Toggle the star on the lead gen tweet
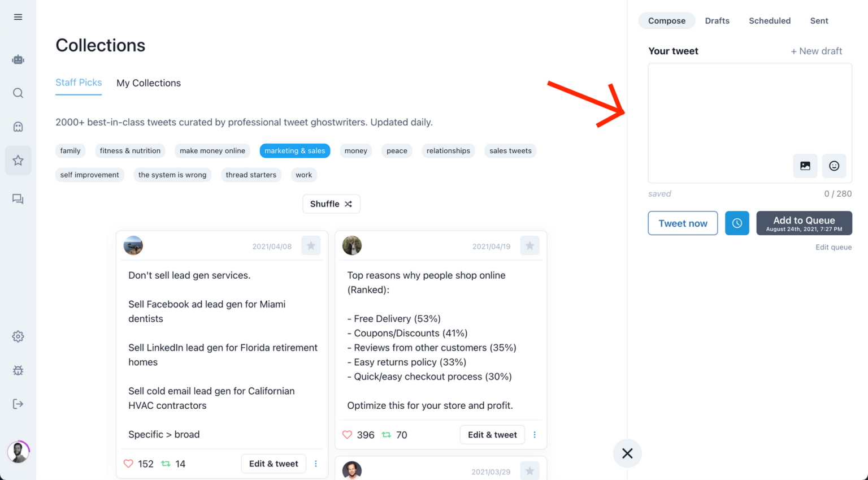Viewport: 868px width, 480px height. coord(311,245)
